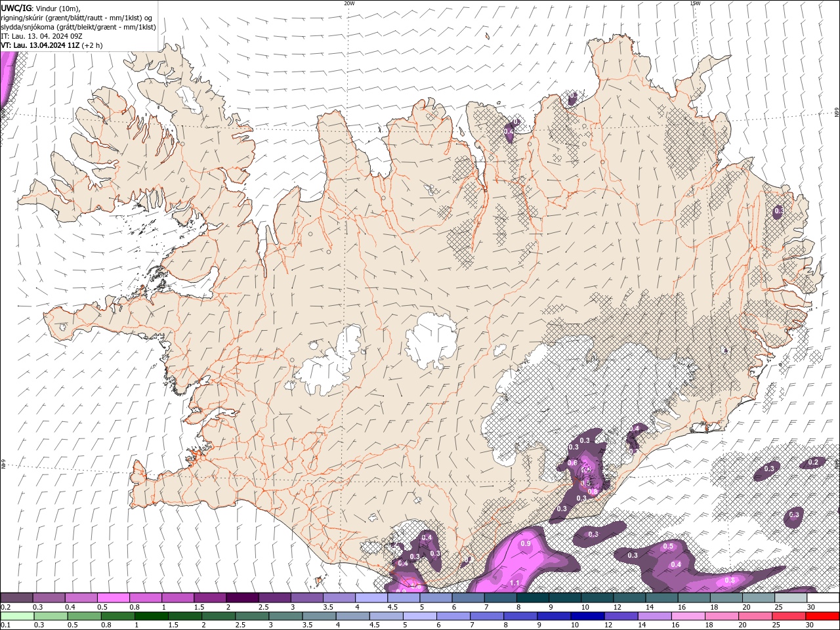Pick the red rain legend swatch labeled 30

point(821,616)
